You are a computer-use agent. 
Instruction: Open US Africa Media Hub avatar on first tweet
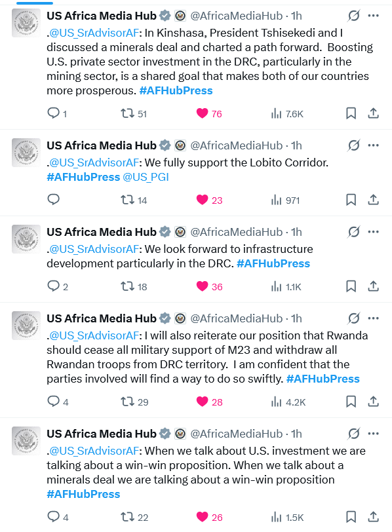(x=26, y=23)
